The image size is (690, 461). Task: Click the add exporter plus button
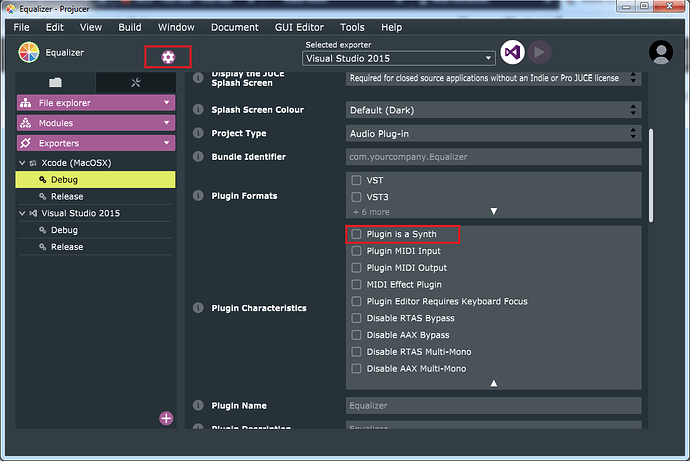pos(166,418)
